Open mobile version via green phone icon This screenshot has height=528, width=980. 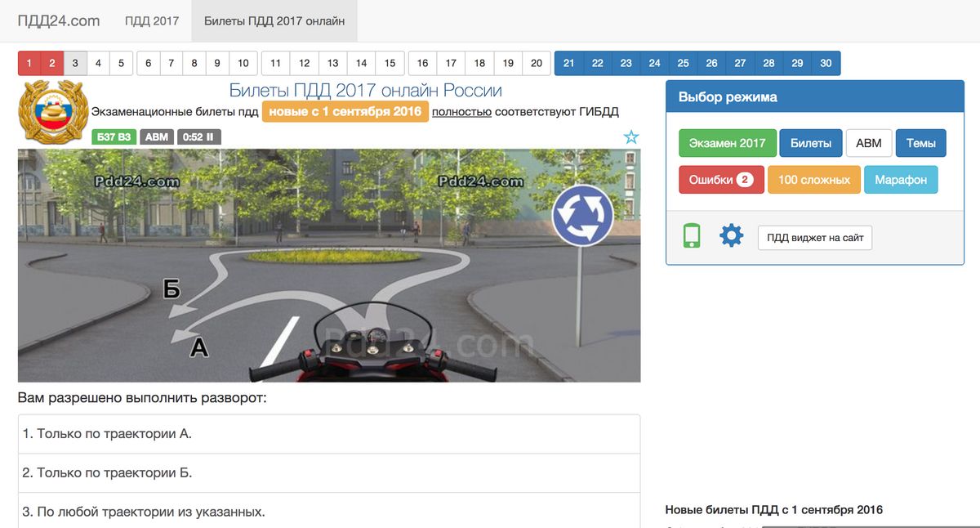coord(692,236)
